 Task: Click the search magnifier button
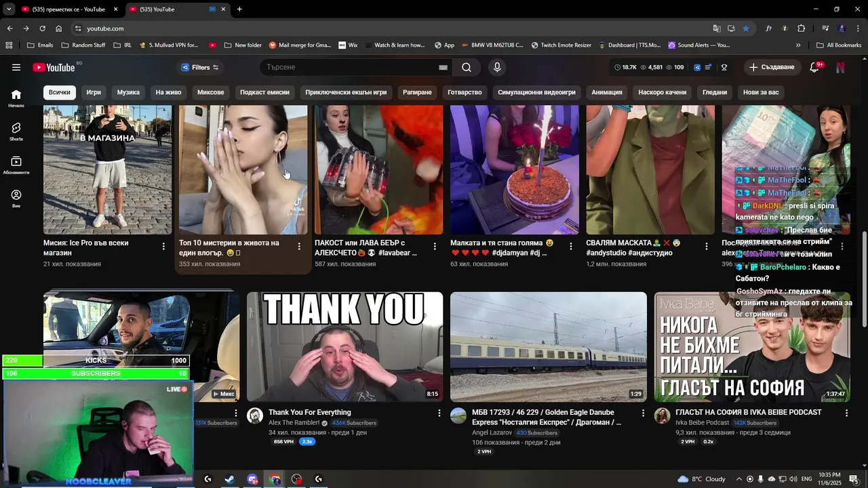coord(467,67)
